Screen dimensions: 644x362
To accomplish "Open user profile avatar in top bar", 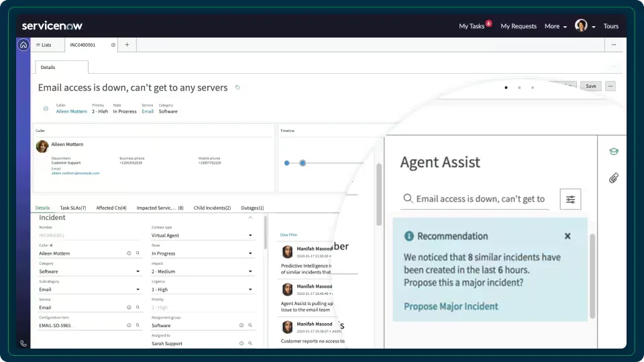I will (x=581, y=25).
